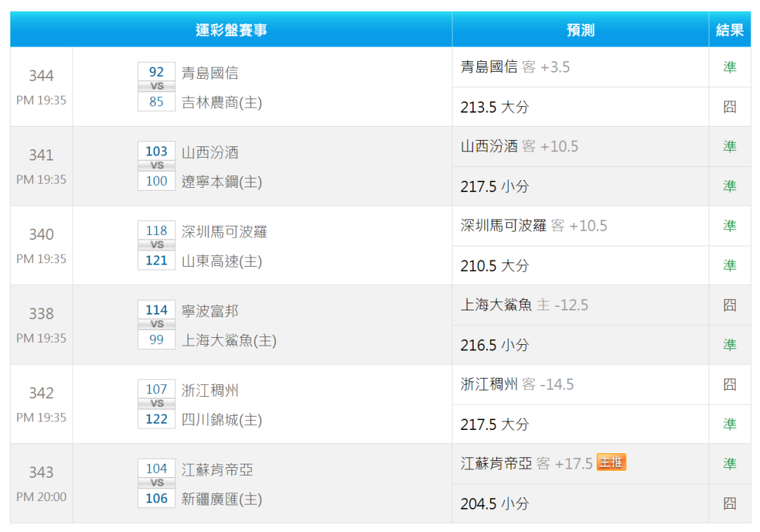The width and height of the screenshot is (760, 532).
Task: Click the 結果 column header
Action: (730, 30)
